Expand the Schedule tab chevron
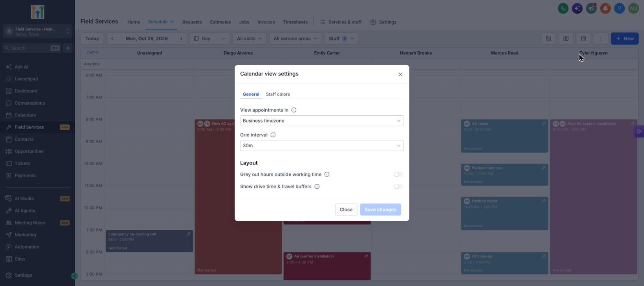 pos(172,22)
